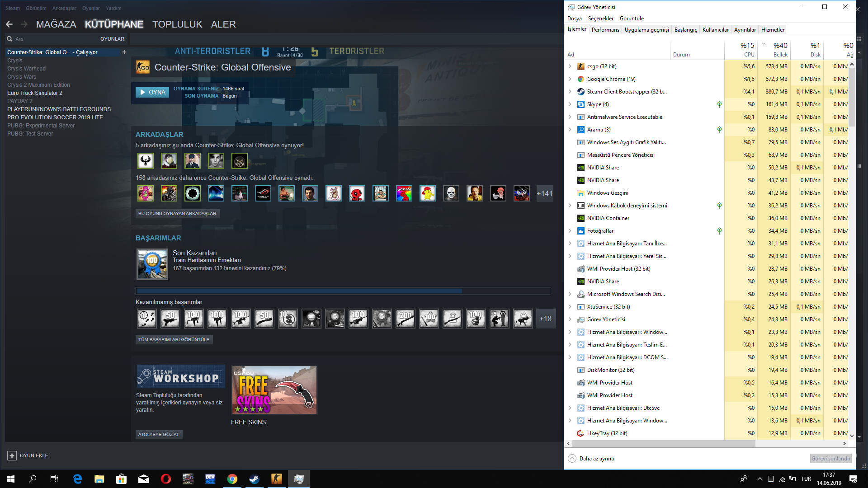Screen dimensions: 868x488
Task: Expand the XtuService (32 bit) row
Action: click(x=570, y=307)
